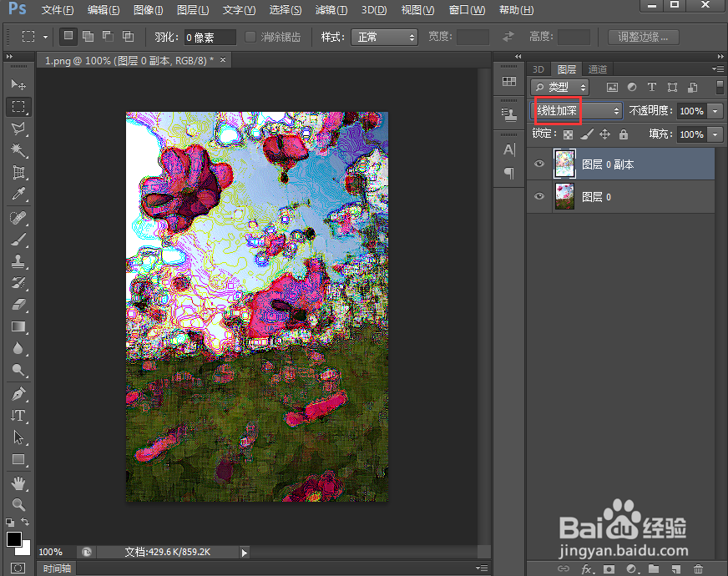Open the marquee tool preset picker arrow

(45, 37)
